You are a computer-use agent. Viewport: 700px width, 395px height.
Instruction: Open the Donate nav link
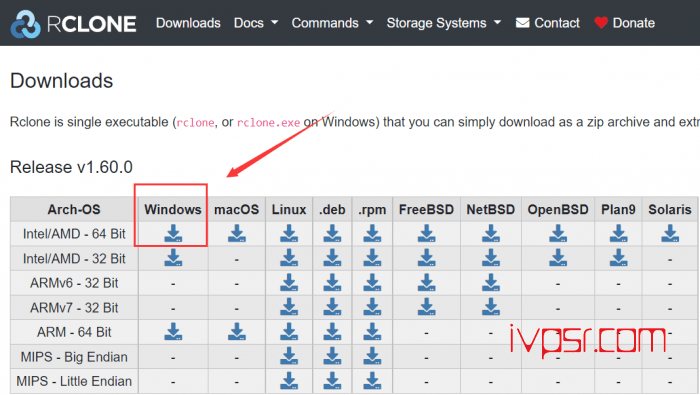(x=625, y=23)
